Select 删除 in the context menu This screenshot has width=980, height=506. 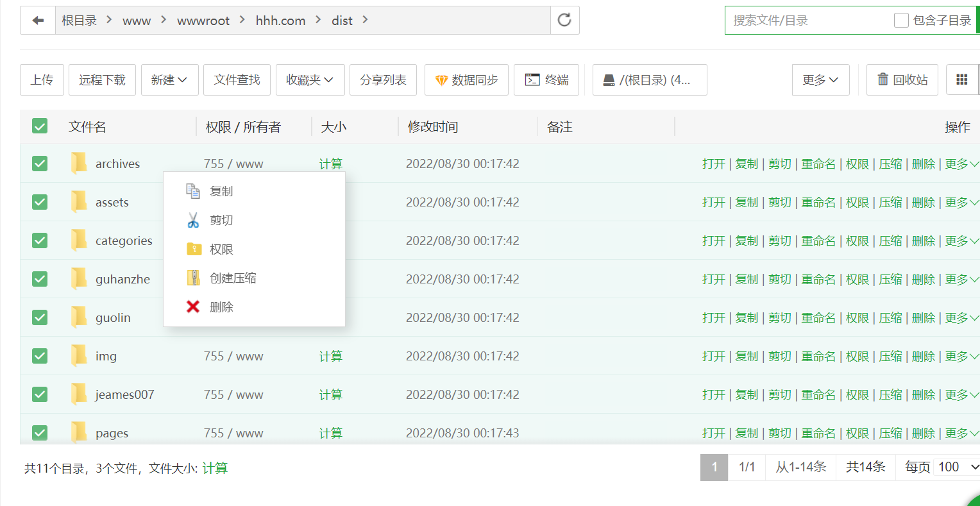[221, 307]
